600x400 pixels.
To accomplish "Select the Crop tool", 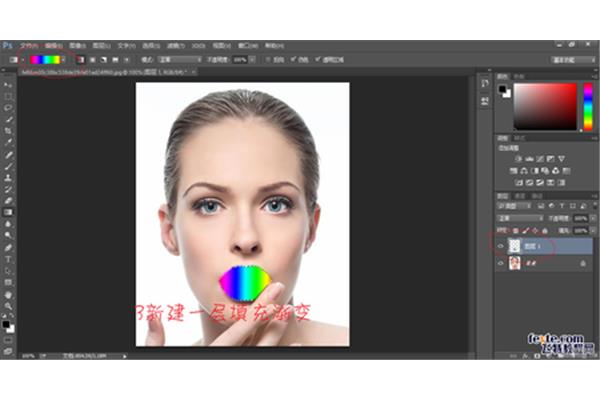I will (x=8, y=131).
